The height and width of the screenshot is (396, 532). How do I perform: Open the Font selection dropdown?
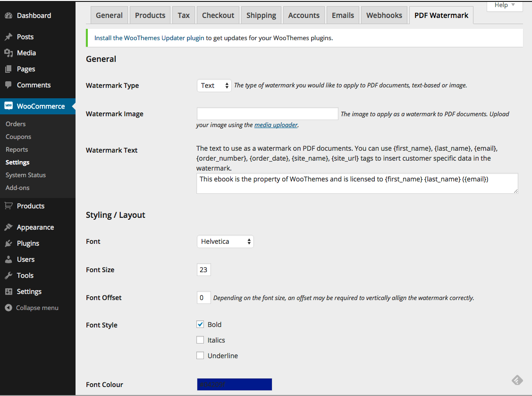(225, 241)
